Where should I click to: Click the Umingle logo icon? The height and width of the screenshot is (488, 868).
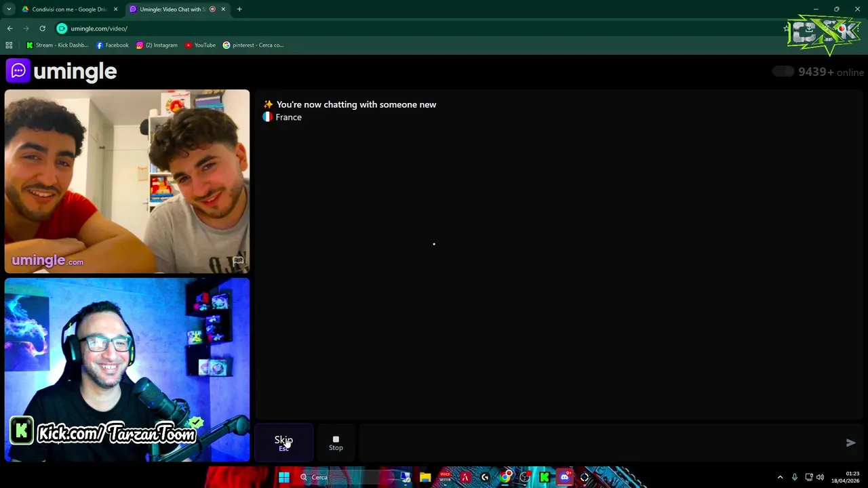18,70
